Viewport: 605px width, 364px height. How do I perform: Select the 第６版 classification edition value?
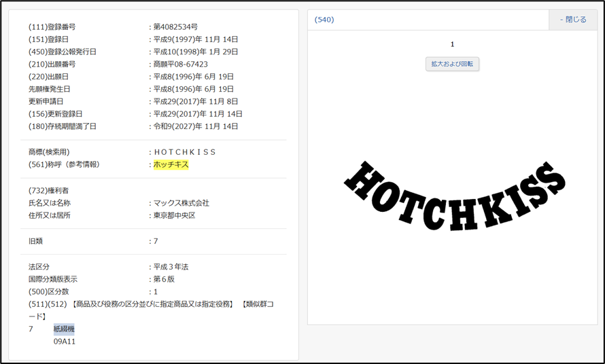tap(164, 279)
